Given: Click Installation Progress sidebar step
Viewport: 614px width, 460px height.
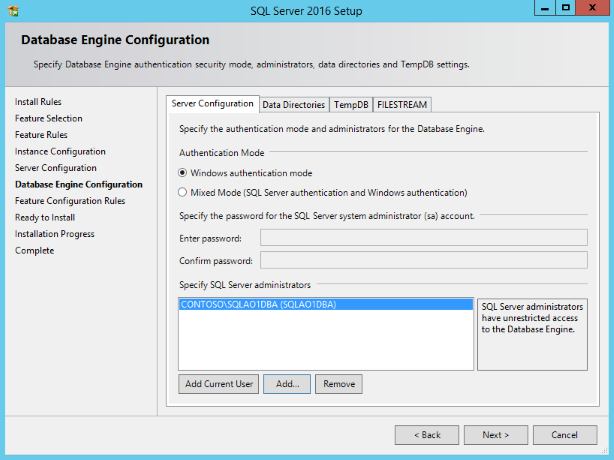Looking at the screenshot, I should tap(55, 234).
